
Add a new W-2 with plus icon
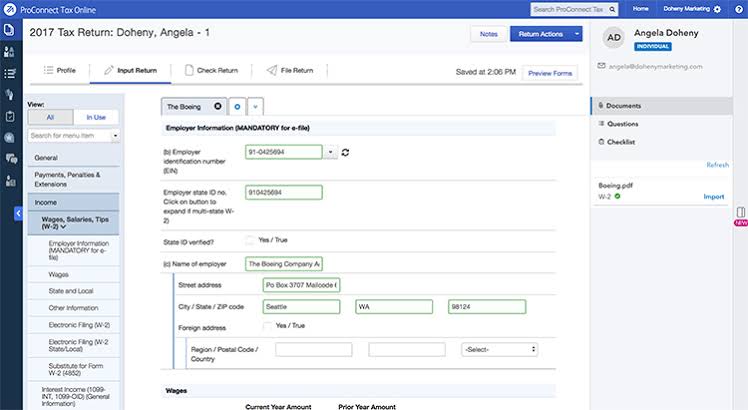click(x=237, y=106)
